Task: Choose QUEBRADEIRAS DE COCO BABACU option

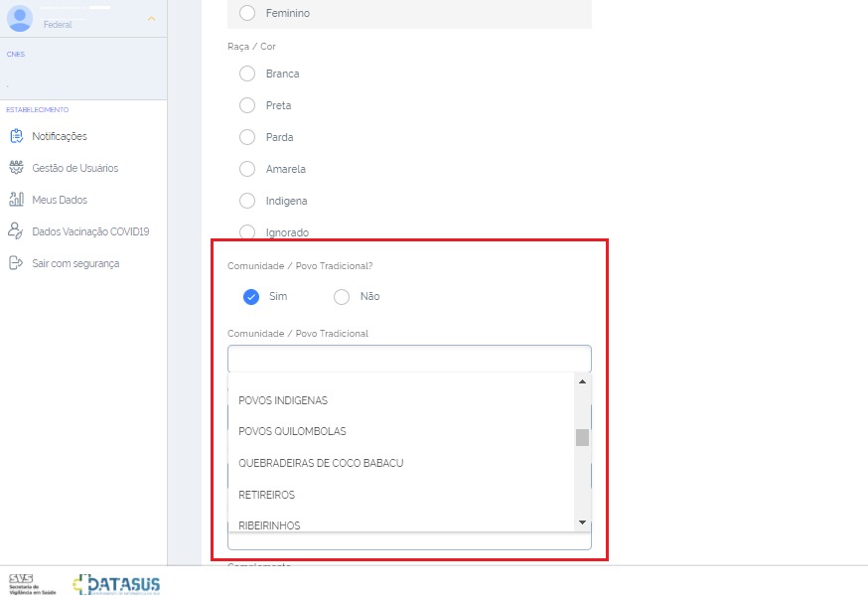Action: [x=321, y=463]
